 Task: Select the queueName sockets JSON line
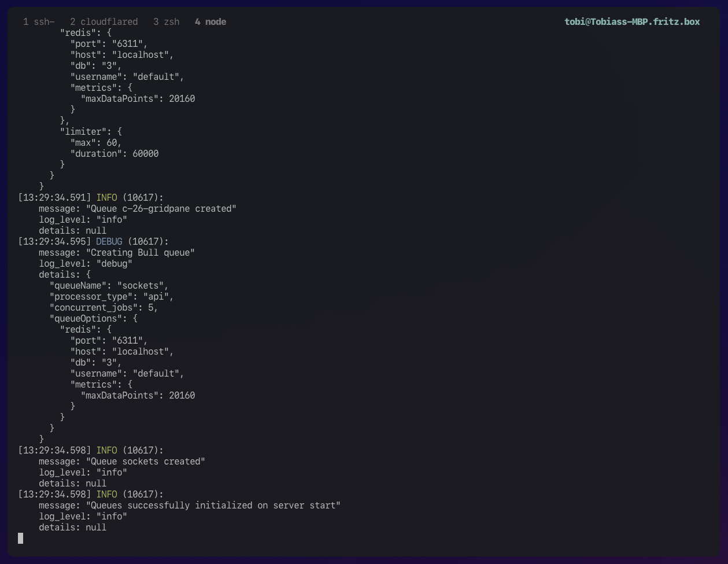109,285
